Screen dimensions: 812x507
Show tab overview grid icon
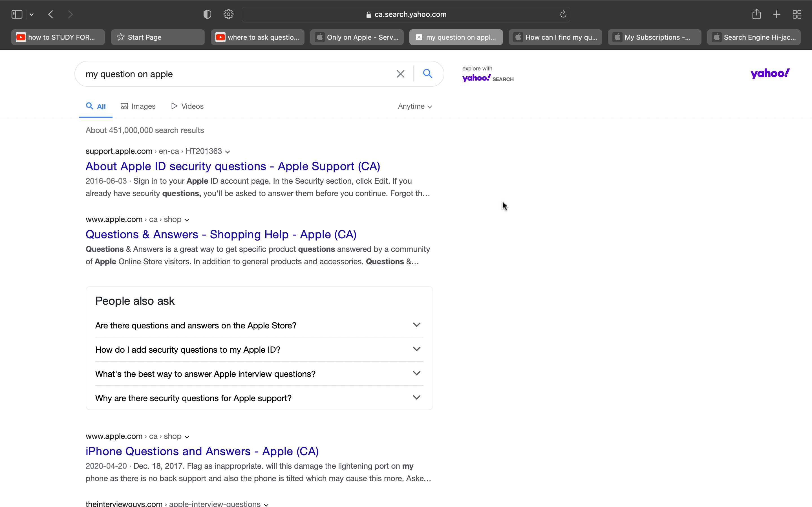coord(797,14)
